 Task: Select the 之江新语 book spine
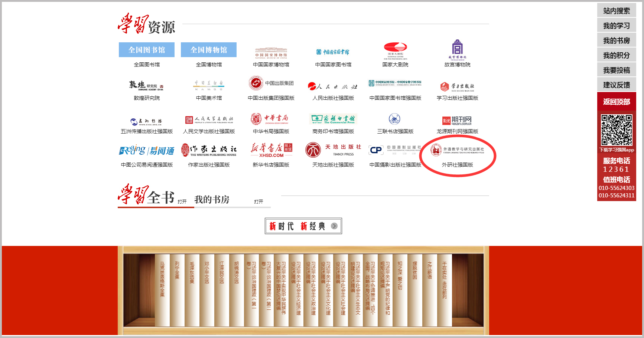point(430,290)
